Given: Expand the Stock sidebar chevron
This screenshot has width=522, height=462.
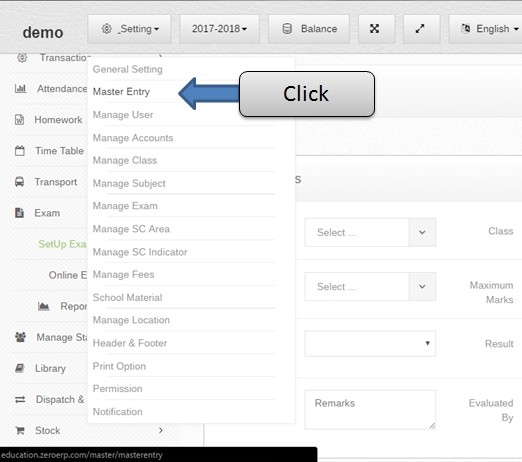Looking at the screenshot, I should [x=161, y=430].
